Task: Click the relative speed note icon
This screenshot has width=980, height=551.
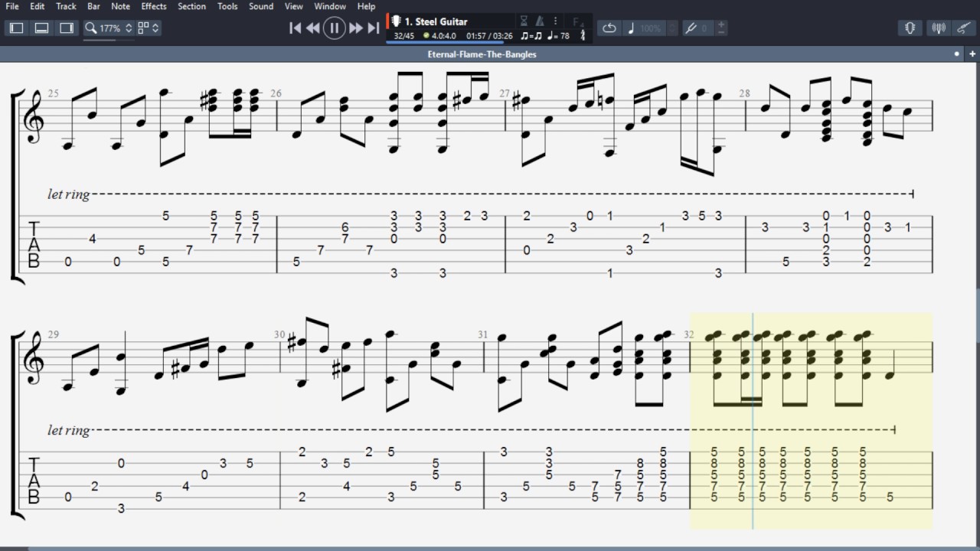Action: tap(631, 28)
